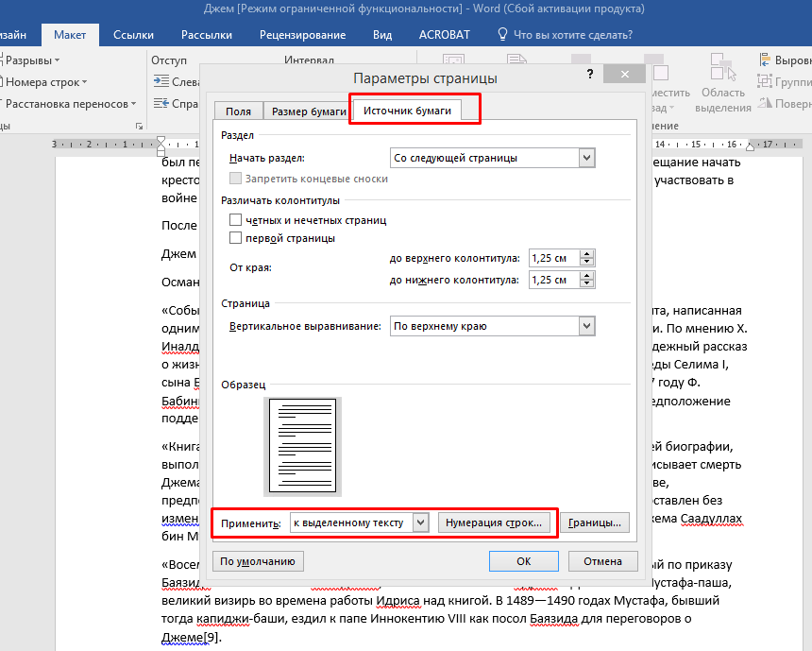Enable четных и нечетных страниц checkbox

click(x=236, y=220)
